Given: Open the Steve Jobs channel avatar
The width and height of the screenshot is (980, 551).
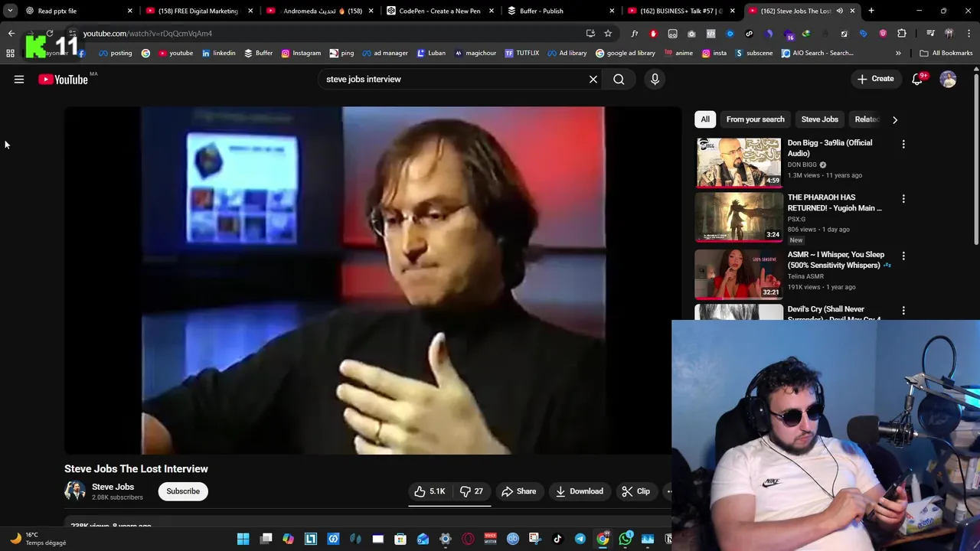Looking at the screenshot, I should point(74,491).
